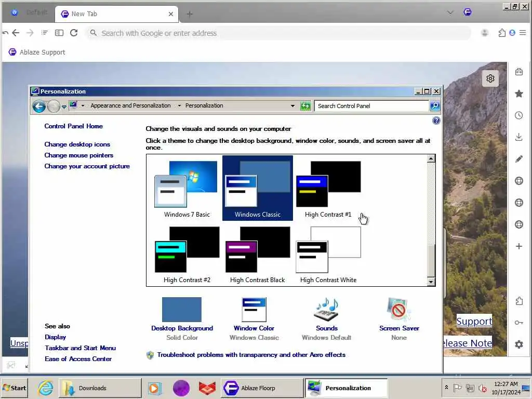
Task: Expand Appearance and Personalization breadcrumb arrow
Action: point(179,106)
